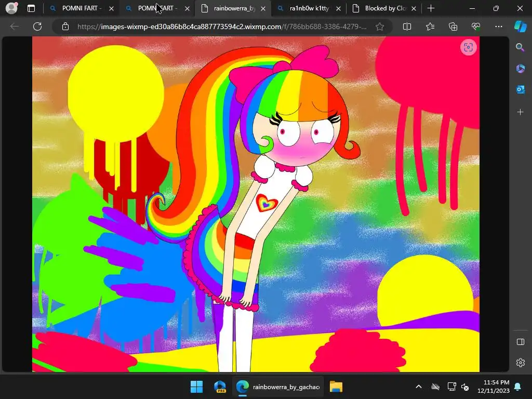
Task: Open sidebar settings gear
Action: 520,363
